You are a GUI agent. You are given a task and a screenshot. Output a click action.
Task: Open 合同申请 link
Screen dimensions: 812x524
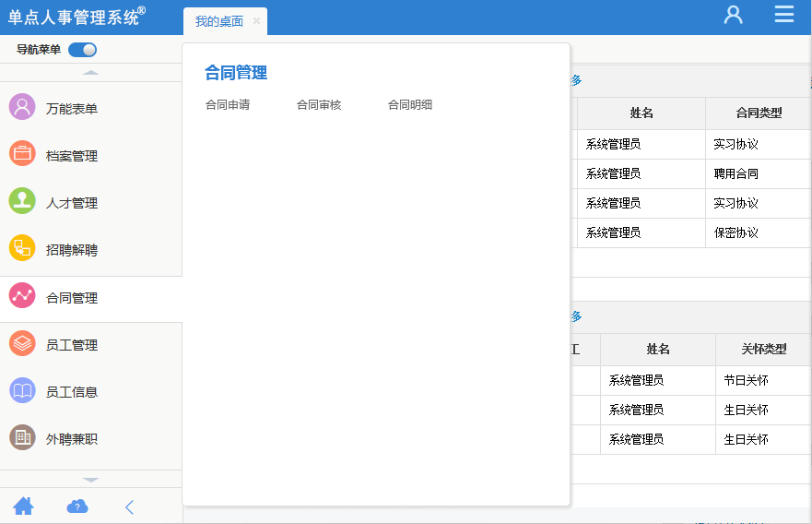pos(228,104)
